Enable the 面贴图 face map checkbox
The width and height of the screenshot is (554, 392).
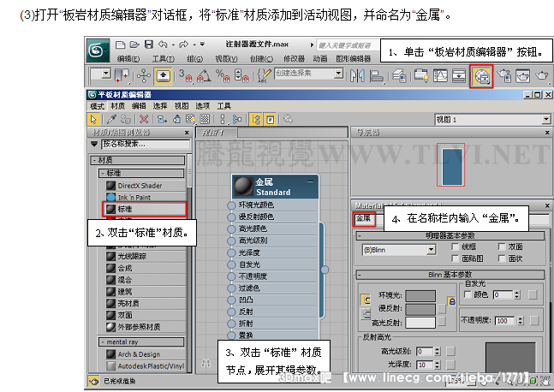(x=456, y=258)
